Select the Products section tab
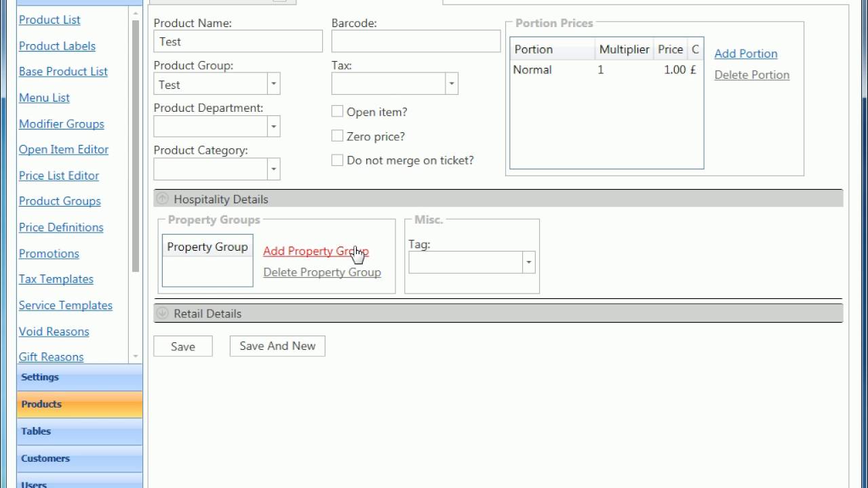Image resolution: width=868 pixels, height=488 pixels. (79, 404)
